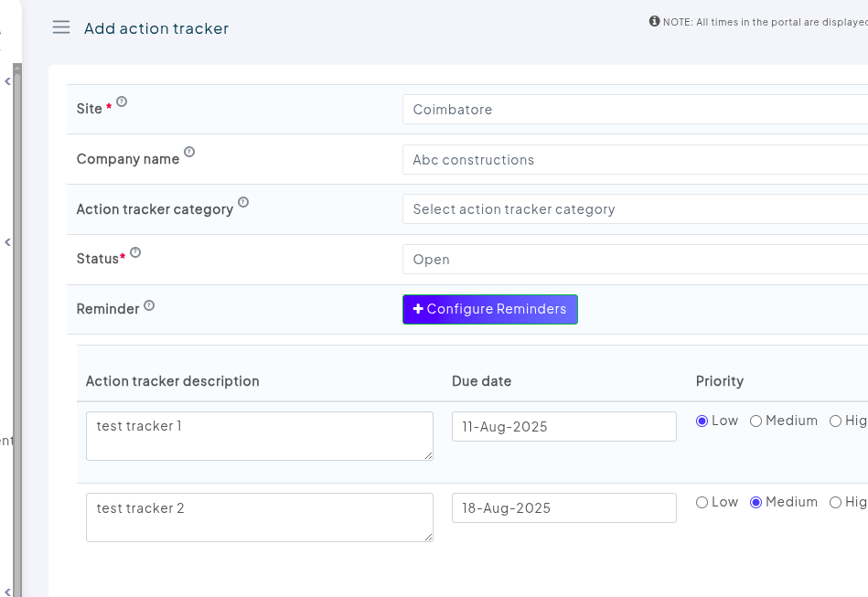This screenshot has width=868, height=597.
Task: Click the due date field 11-Aug-2025
Action: 563,427
